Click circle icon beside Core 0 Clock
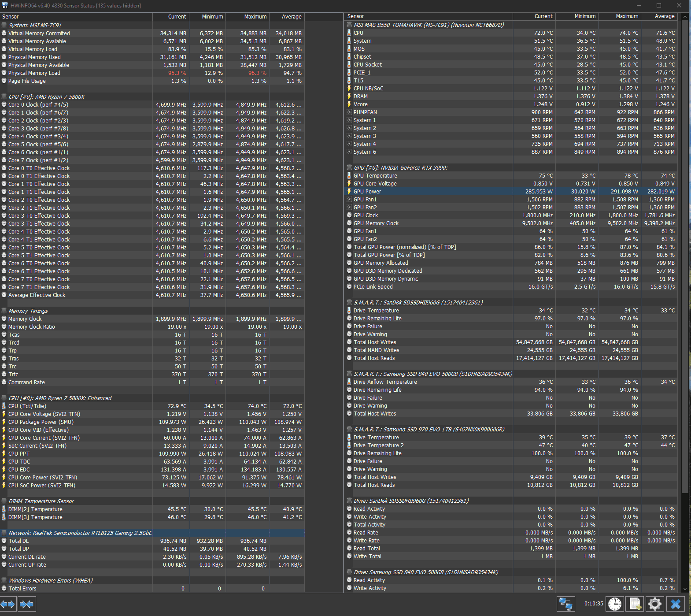The height and width of the screenshot is (616, 691). tap(4, 104)
